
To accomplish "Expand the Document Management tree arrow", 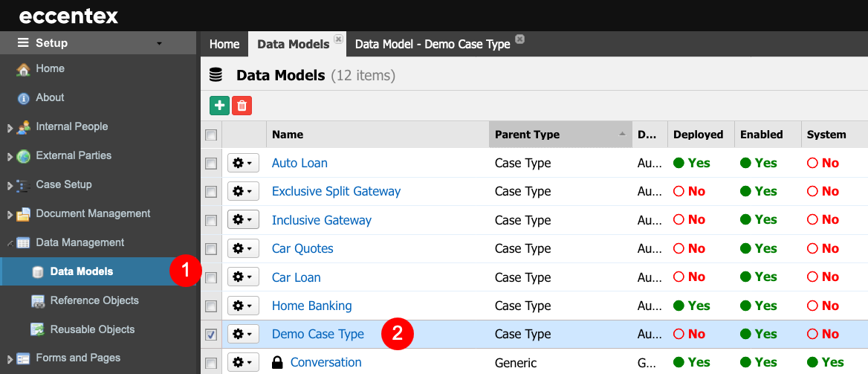I will [x=10, y=214].
